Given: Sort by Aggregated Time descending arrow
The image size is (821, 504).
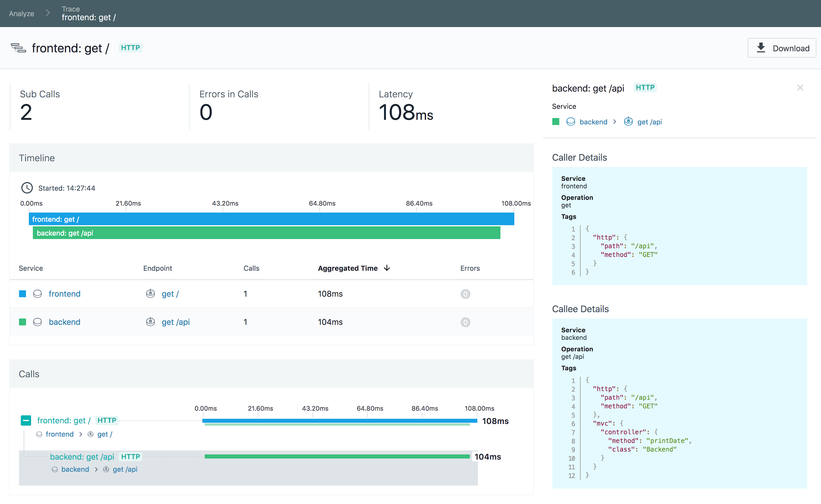Looking at the screenshot, I should (x=387, y=268).
